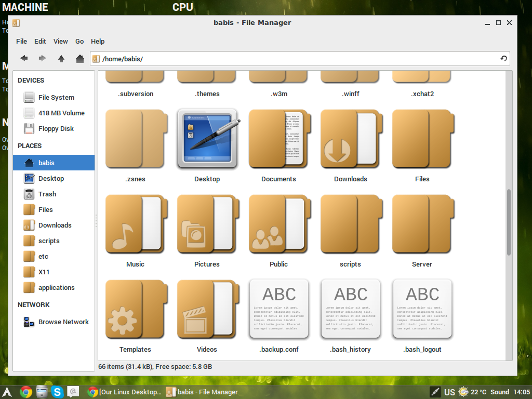The height and width of the screenshot is (399, 532).
Task: Open the mail launcher in taskbar
Action: coord(73,392)
